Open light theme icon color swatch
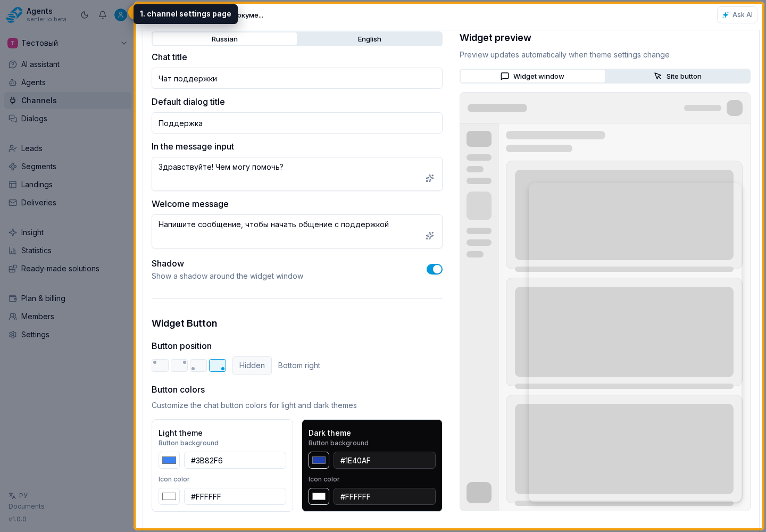Screen dimensions: 766x532 point(169,496)
